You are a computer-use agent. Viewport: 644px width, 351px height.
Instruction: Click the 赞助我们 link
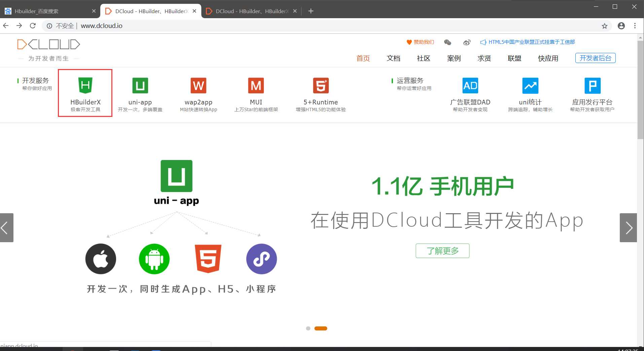[420, 42]
